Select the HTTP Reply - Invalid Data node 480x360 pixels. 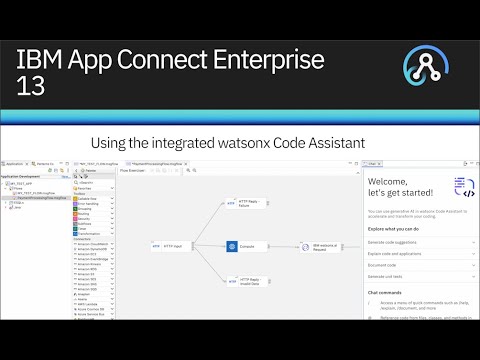click(247, 281)
